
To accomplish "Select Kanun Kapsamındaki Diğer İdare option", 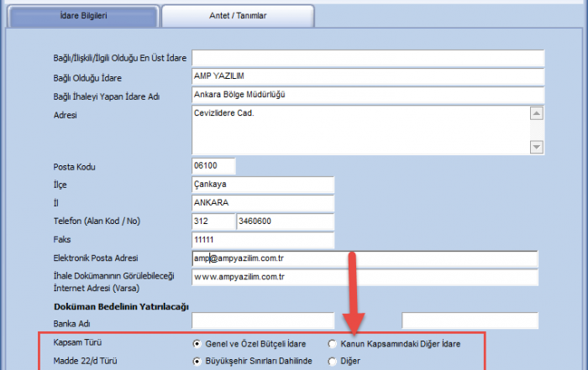I will [x=333, y=344].
